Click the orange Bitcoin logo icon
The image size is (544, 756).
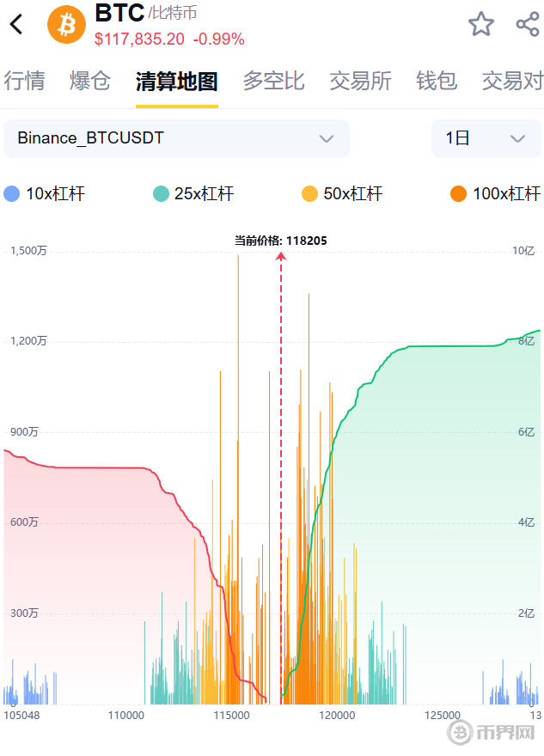[x=66, y=24]
